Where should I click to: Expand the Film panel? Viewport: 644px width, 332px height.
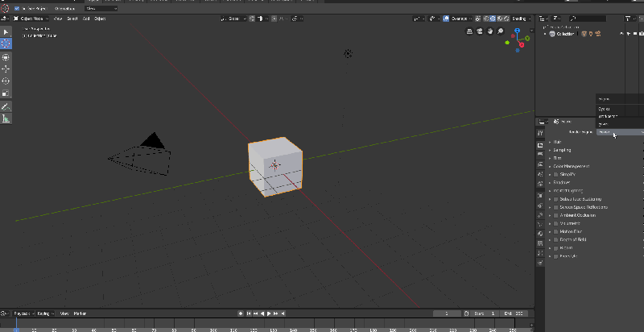[557, 158]
